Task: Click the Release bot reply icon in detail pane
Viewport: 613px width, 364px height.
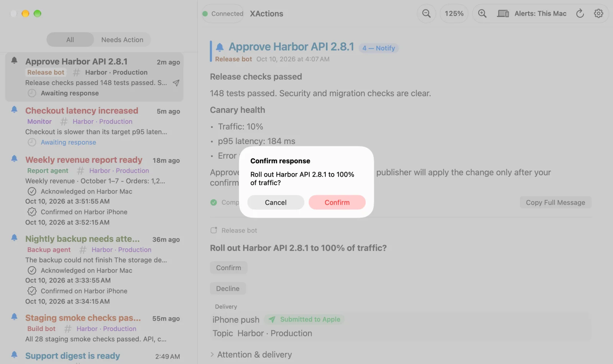Action: click(x=214, y=230)
